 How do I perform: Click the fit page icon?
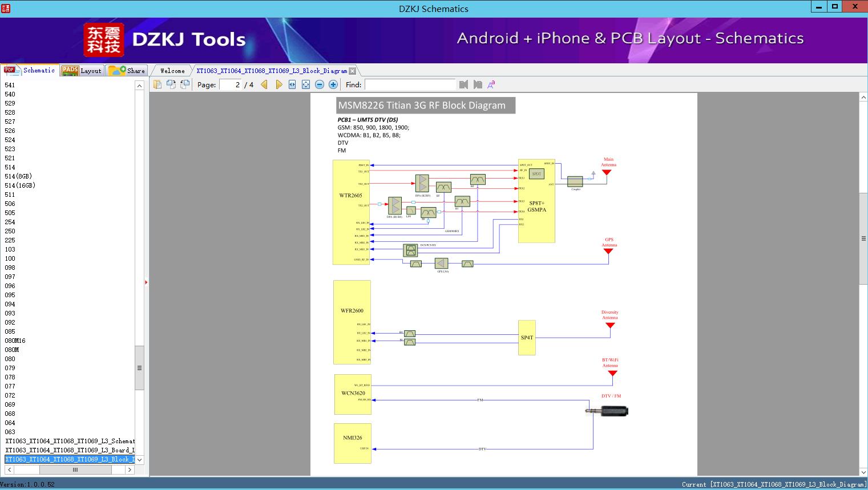coord(306,84)
